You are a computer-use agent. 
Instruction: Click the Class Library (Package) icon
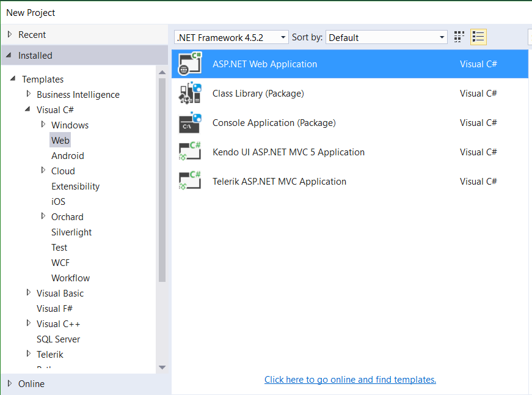click(190, 93)
